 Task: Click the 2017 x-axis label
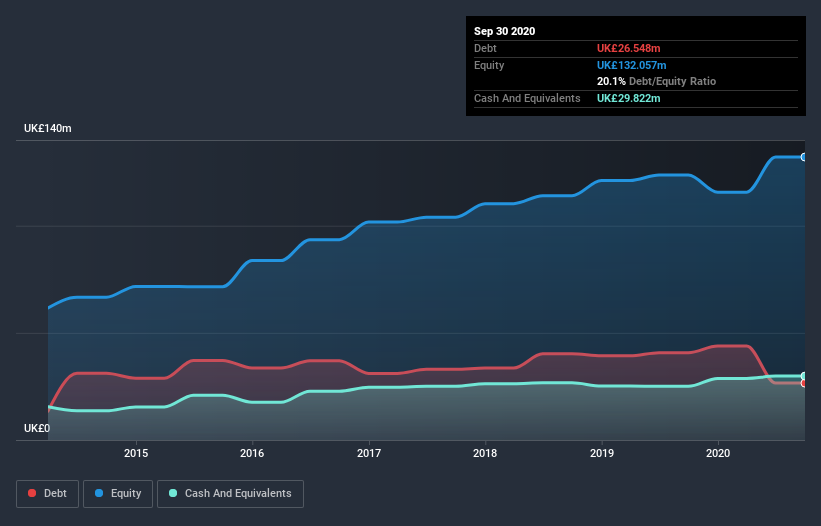[x=369, y=453]
